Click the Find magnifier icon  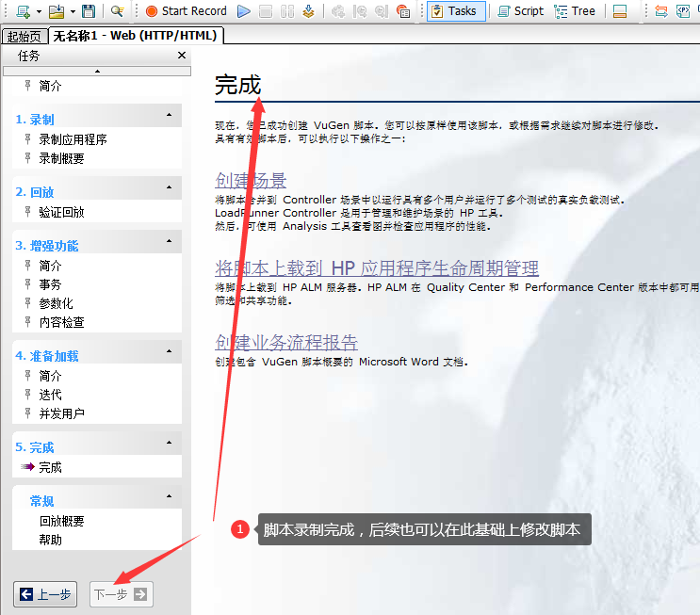tap(117, 11)
